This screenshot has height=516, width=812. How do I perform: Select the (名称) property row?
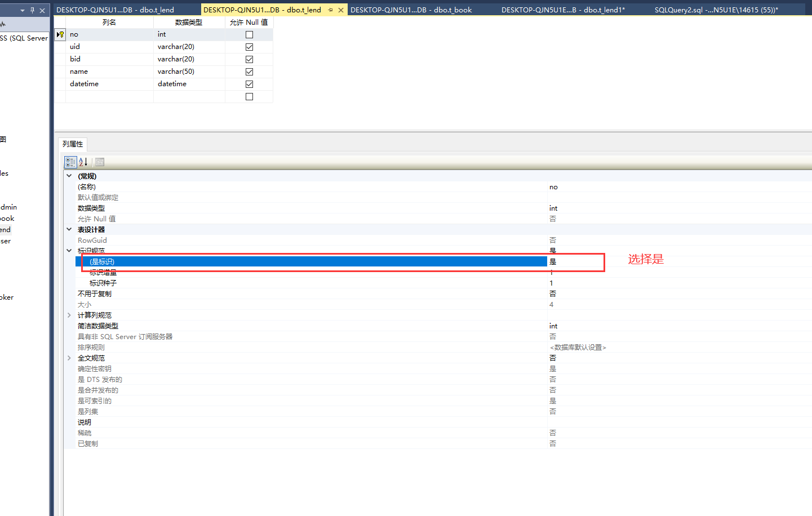[x=443, y=187]
